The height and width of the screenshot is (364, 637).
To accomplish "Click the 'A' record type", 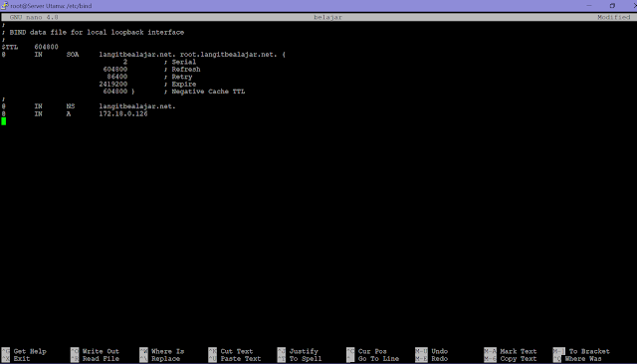I will pos(69,114).
